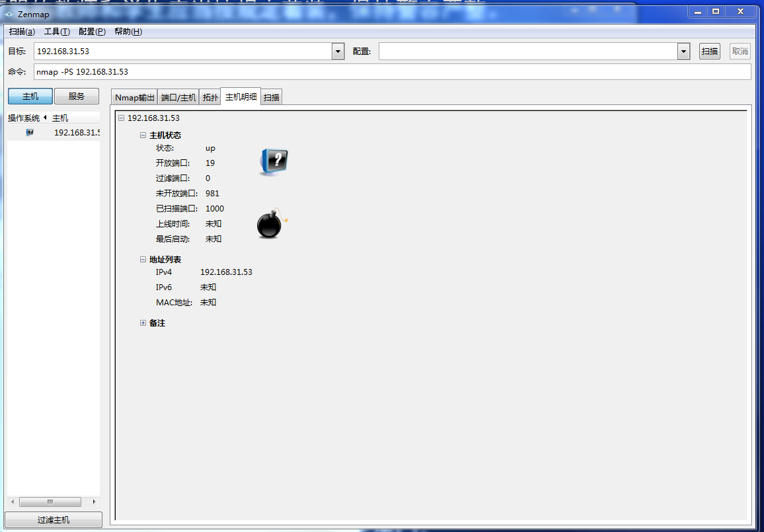Viewport: 764px width, 532px height.
Task: Click the left arrow of host list scrollbar
Action: [13, 502]
